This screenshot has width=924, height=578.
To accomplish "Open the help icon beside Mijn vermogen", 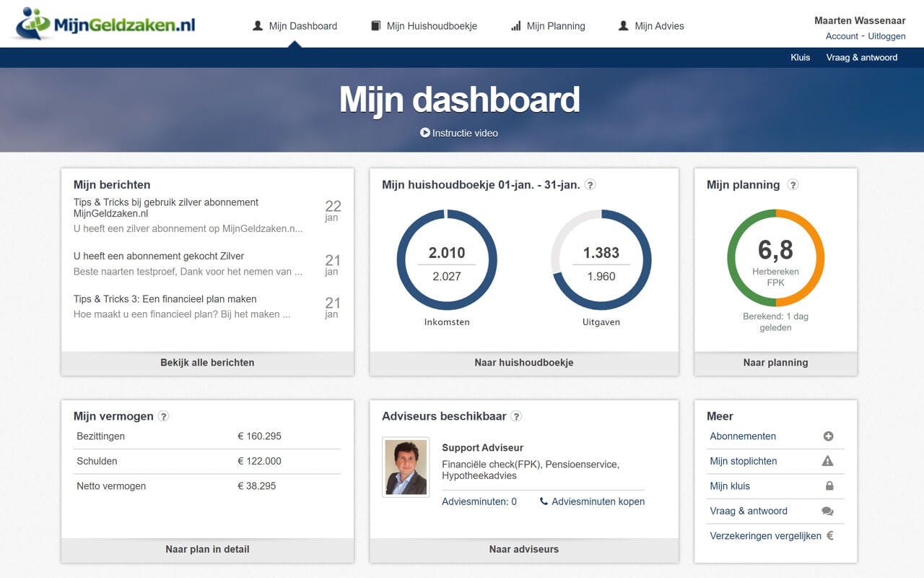I will point(163,416).
